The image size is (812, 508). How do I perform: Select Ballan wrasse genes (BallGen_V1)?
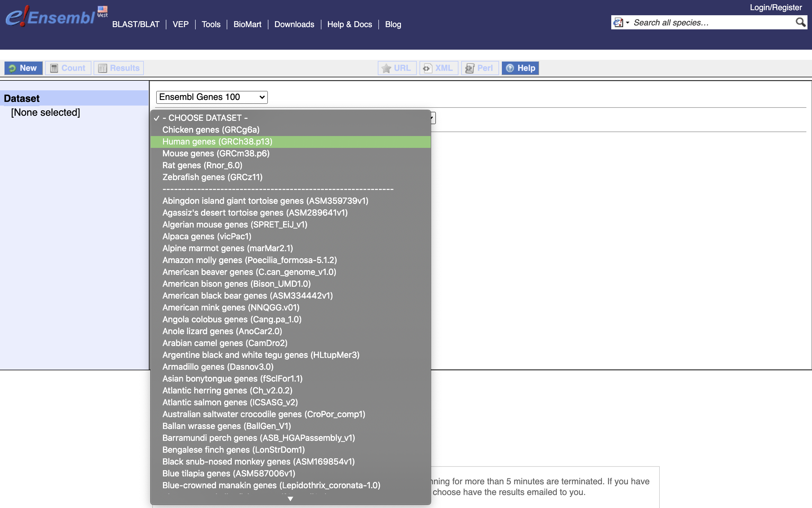(291, 426)
